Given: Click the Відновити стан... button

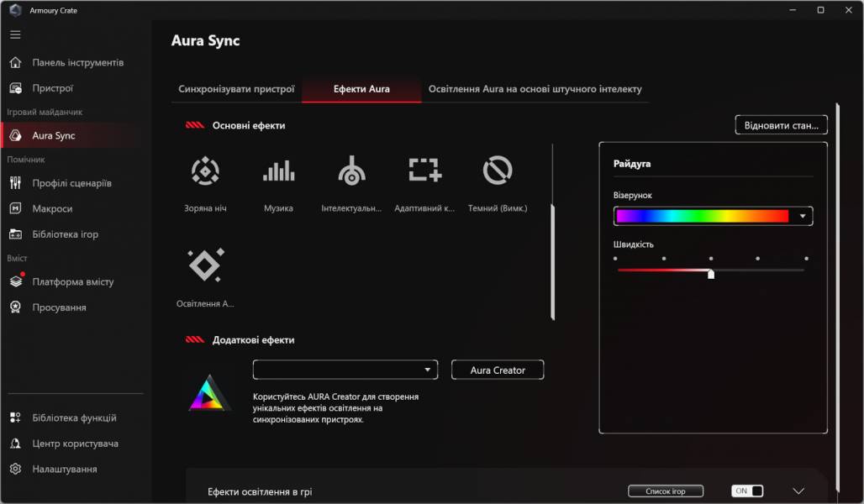Looking at the screenshot, I should click(781, 125).
